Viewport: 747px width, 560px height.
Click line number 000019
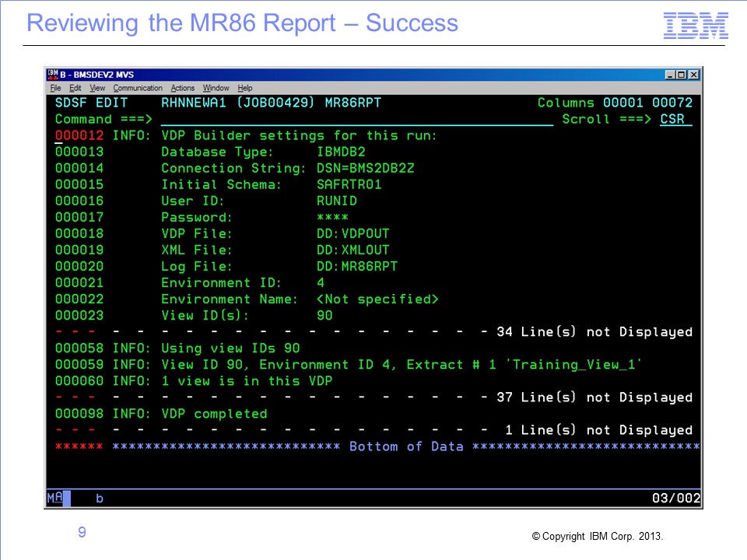pyautogui.click(x=79, y=250)
